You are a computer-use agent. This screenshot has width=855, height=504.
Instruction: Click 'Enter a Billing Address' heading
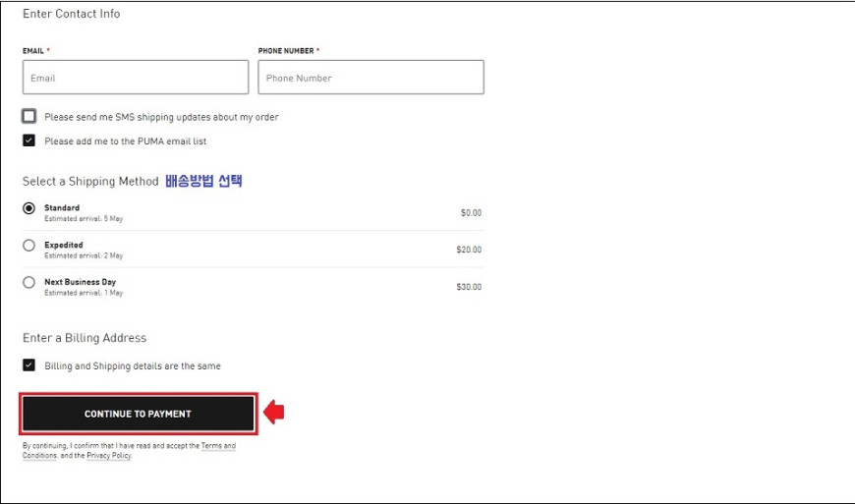[85, 338]
